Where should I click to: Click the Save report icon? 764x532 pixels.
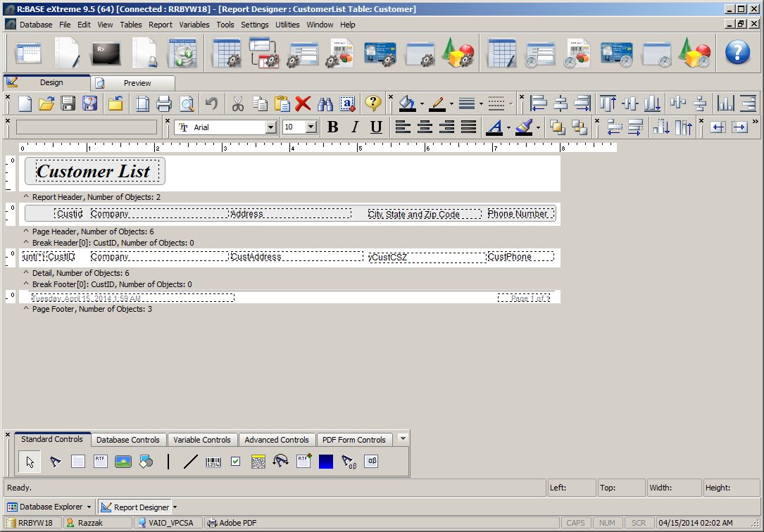click(68, 104)
